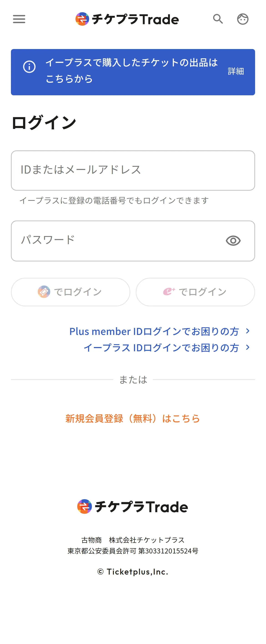
Task: Focus the IDまたはメールアドレス field
Action: coord(133,170)
